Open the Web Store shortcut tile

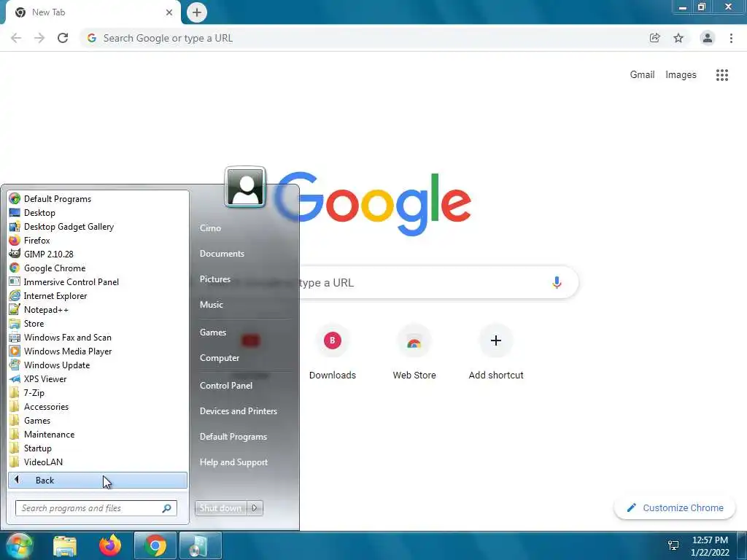(414, 351)
